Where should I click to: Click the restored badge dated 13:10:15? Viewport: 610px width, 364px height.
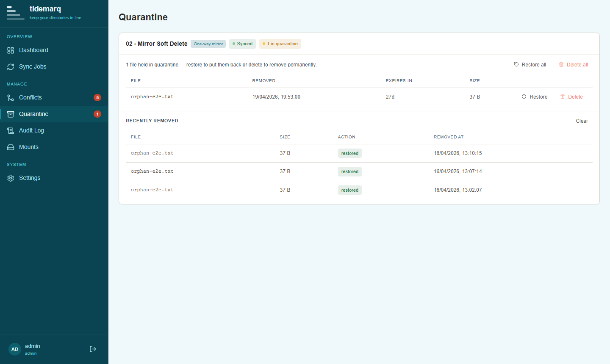[x=350, y=154]
